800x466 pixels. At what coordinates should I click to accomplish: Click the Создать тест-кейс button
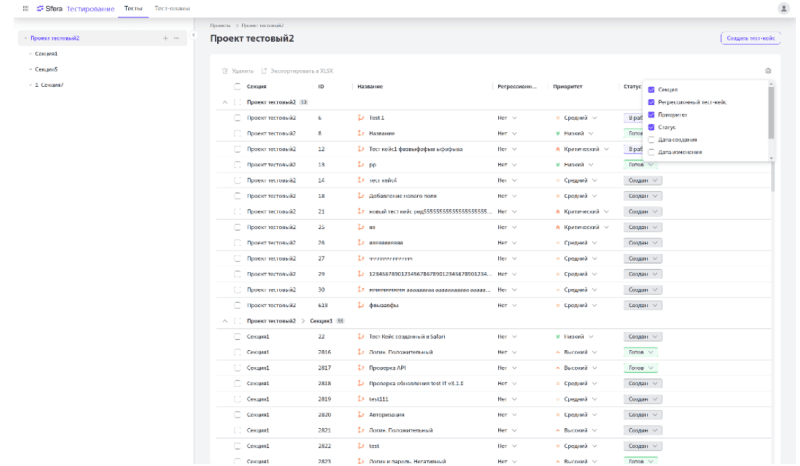[x=749, y=38]
